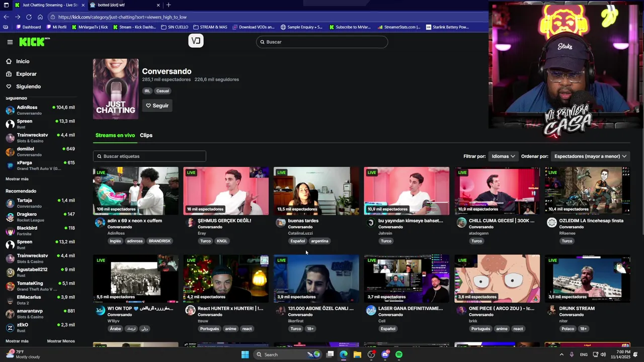This screenshot has width=644, height=362.
Task: Click the Windows Start button
Action: (245, 354)
